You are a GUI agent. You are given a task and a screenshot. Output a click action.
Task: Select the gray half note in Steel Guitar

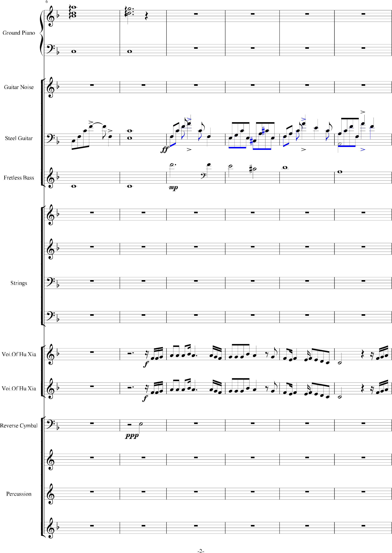click(340, 144)
